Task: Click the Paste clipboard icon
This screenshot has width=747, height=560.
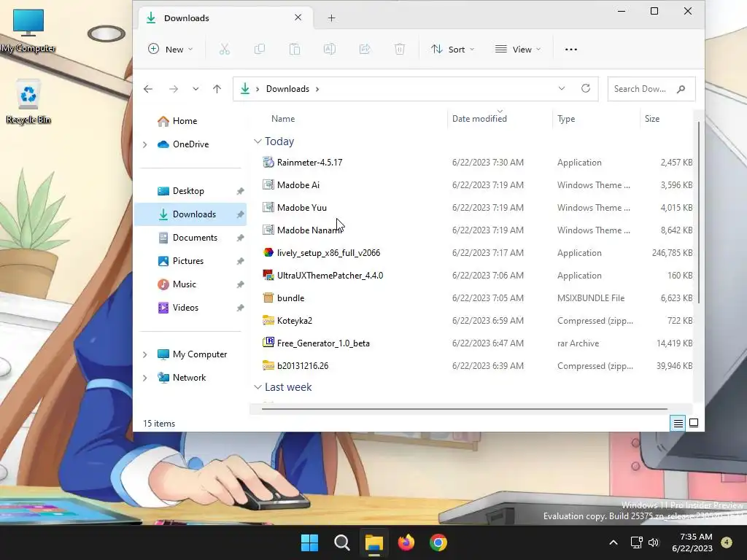Action: pos(295,49)
